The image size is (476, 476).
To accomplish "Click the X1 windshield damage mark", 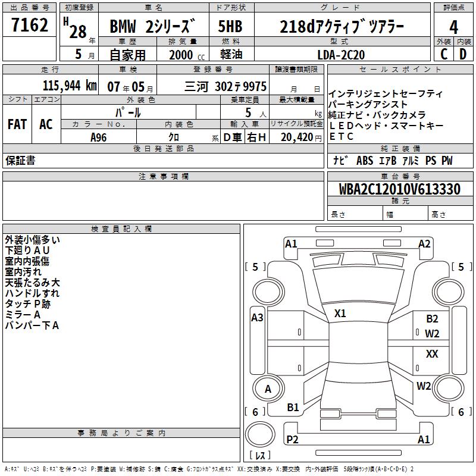I will click(x=340, y=314).
